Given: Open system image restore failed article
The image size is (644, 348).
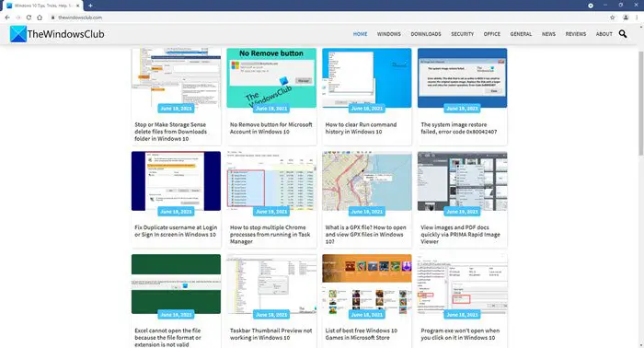Looking at the screenshot, I should 459,128.
